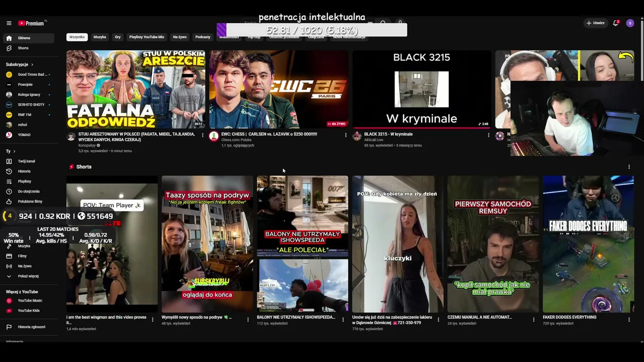
Task: Select the Playlisty YouTube Mix chip
Action: click(x=146, y=37)
